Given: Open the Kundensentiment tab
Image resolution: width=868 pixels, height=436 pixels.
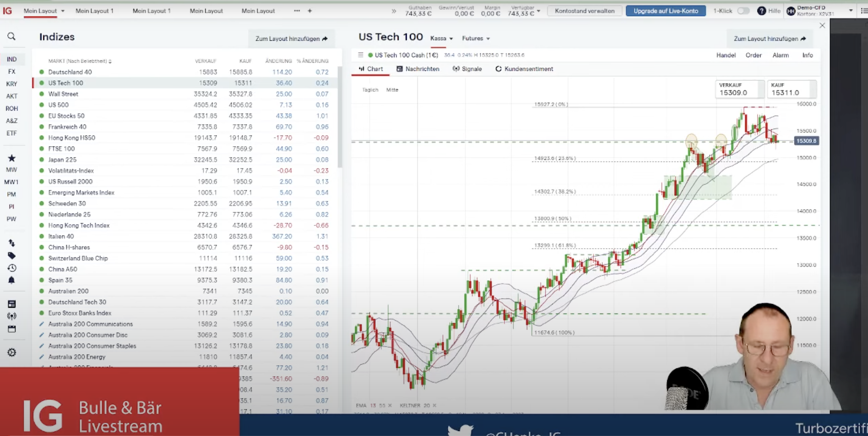Looking at the screenshot, I should [524, 69].
